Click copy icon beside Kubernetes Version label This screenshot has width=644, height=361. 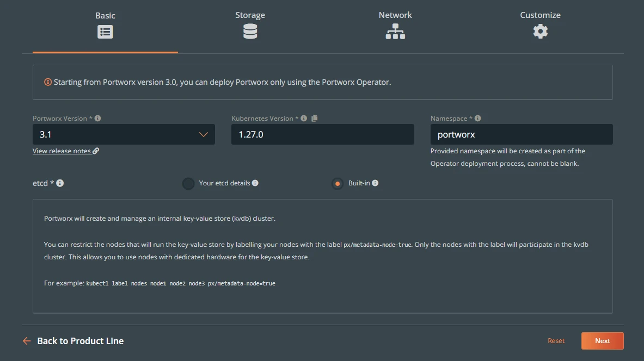click(x=315, y=118)
